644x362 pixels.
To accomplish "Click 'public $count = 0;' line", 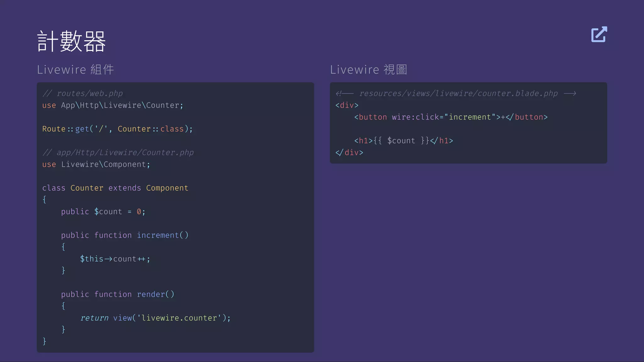I will pos(103,211).
